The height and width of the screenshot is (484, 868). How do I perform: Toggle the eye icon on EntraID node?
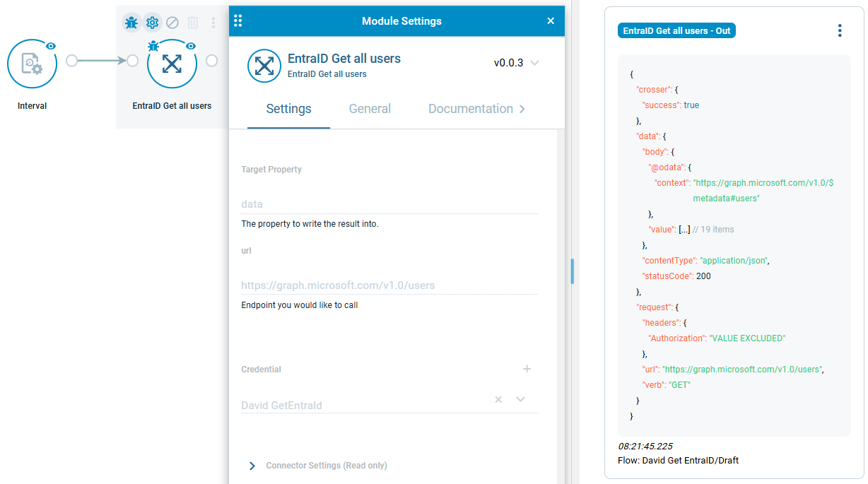(191, 46)
